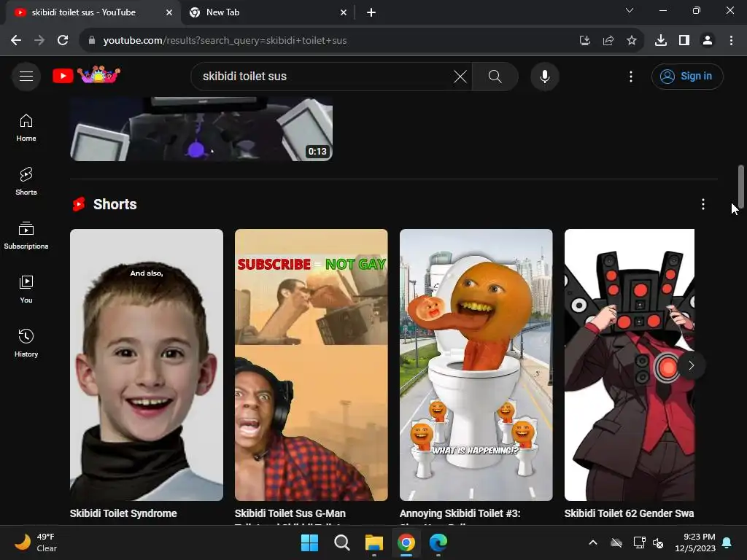This screenshot has height=560, width=747.
Task: Click the title "Skibidi Toilet Sus G-Man"
Action: point(290,513)
